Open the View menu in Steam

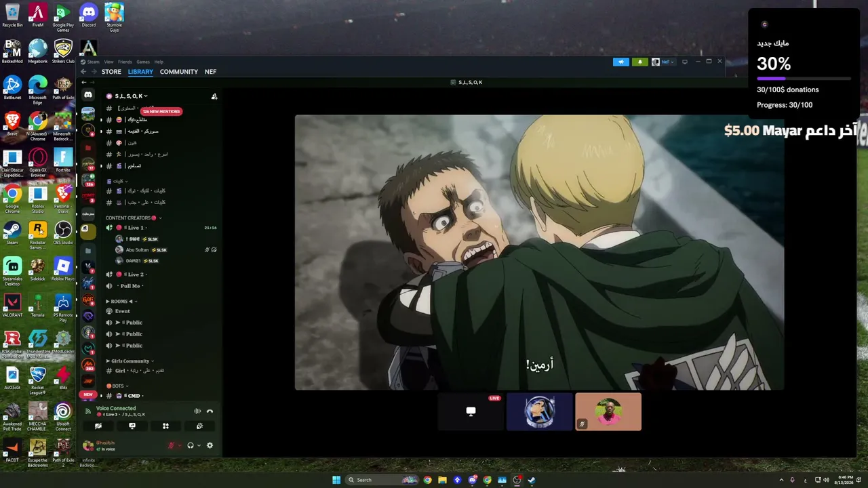(x=108, y=62)
